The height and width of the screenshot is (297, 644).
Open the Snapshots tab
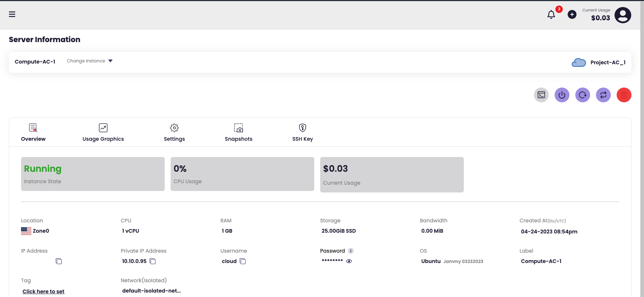point(239,133)
